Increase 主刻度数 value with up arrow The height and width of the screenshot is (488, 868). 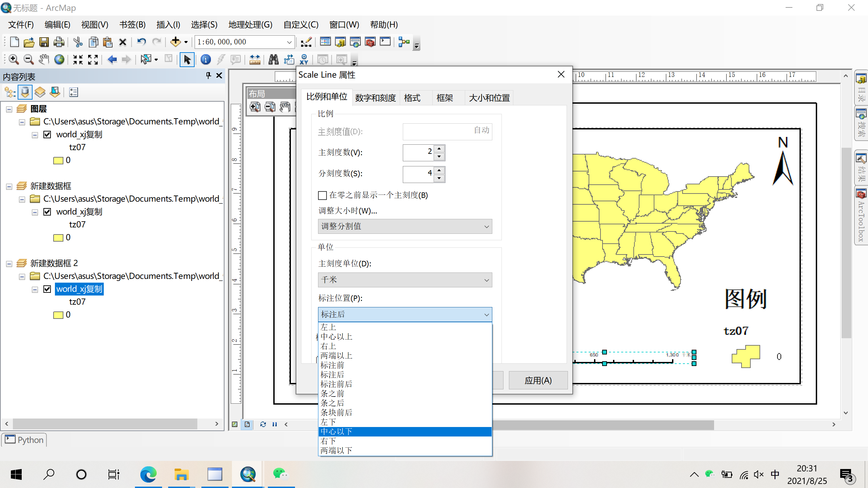pyautogui.click(x=439, y=149)
